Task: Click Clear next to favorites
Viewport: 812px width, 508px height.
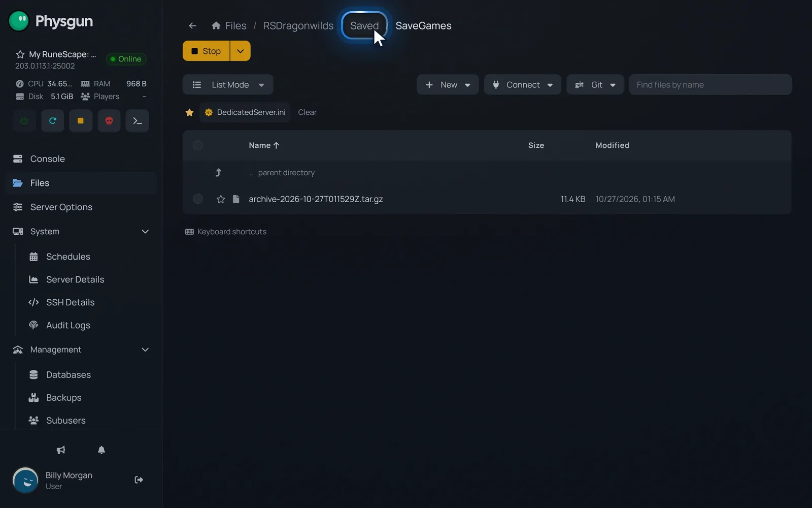Action: point(307,112)
